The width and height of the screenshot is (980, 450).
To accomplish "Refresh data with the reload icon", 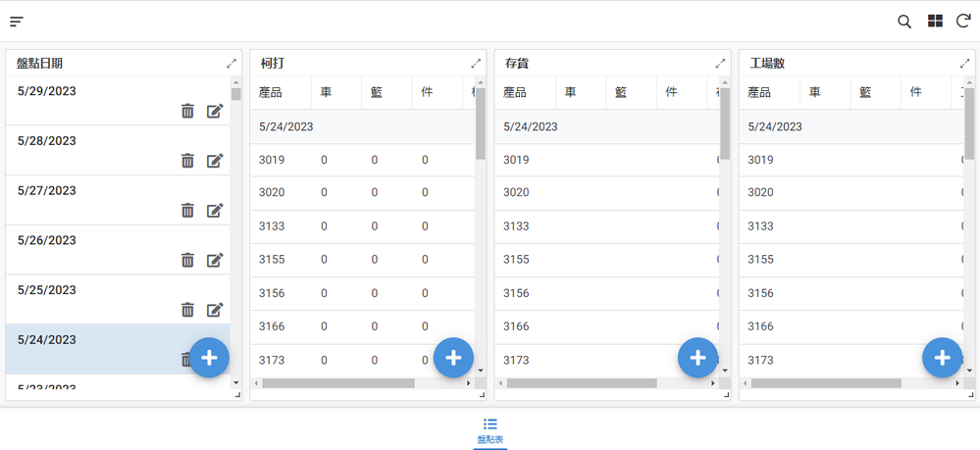I will 963,22.
